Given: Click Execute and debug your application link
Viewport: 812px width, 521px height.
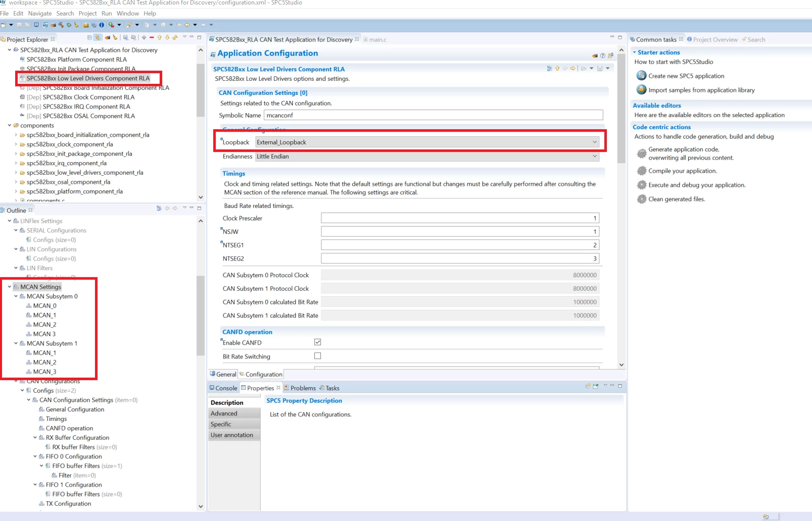Looking at the screenshot, I should click(697, 185).
